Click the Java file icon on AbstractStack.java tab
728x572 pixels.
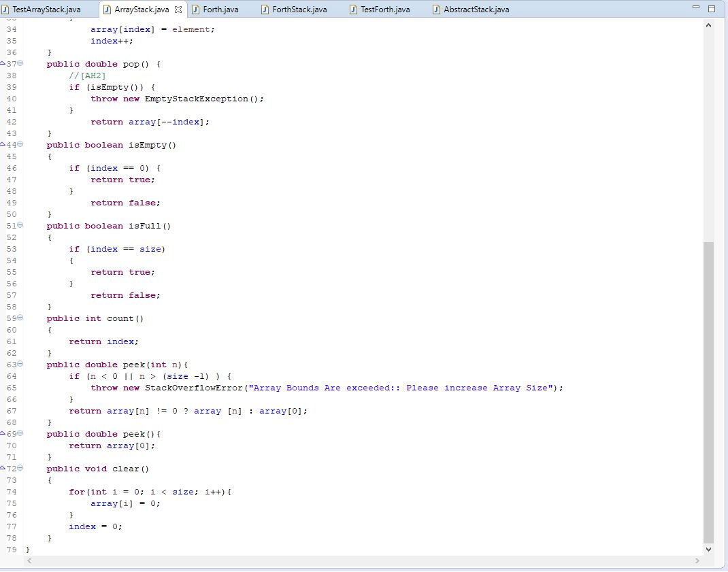436,10
